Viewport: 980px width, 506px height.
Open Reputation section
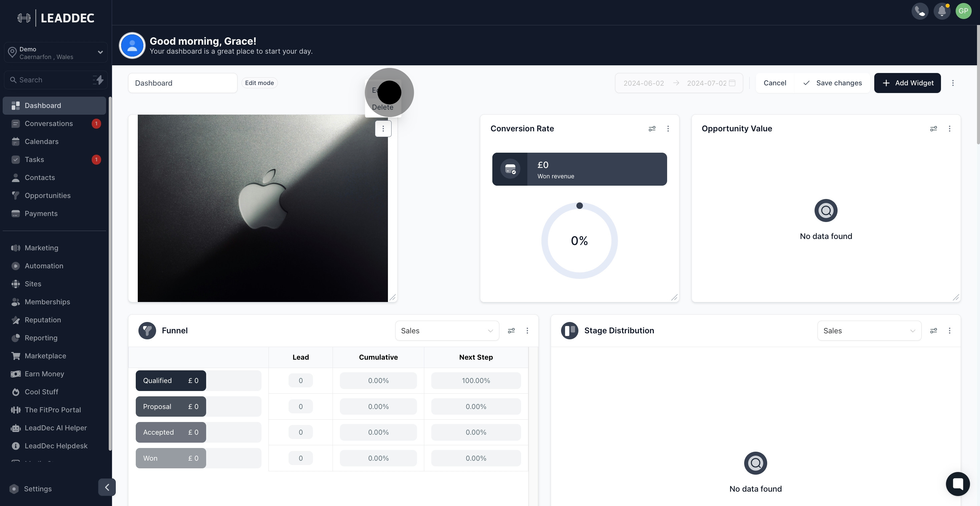[54, 320]
